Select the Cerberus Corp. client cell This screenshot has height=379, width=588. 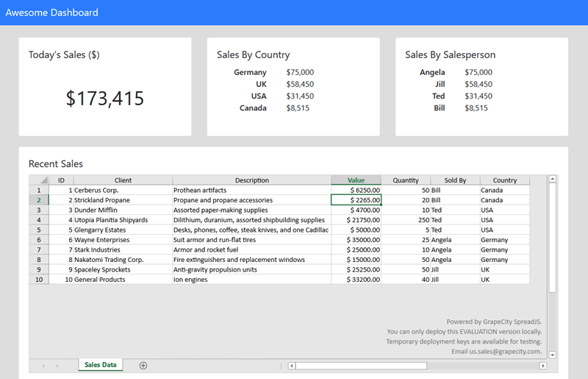click(123, 190)
